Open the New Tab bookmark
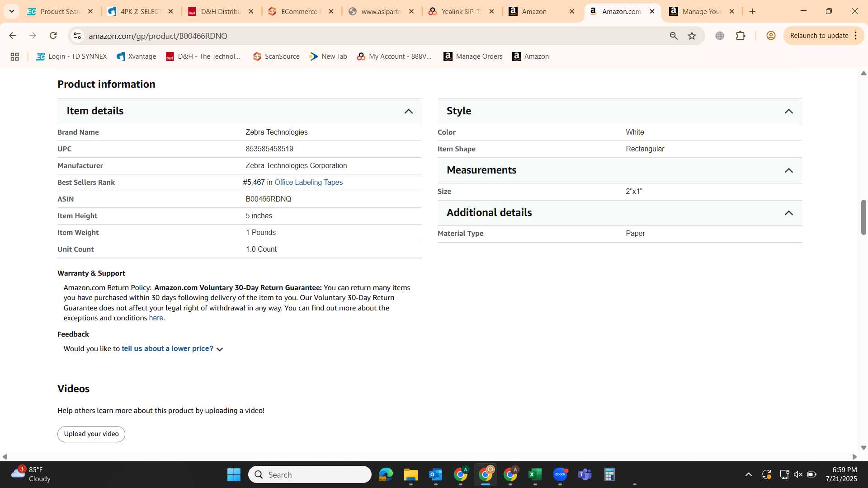868x488 pixels. (x=328, y=56)
